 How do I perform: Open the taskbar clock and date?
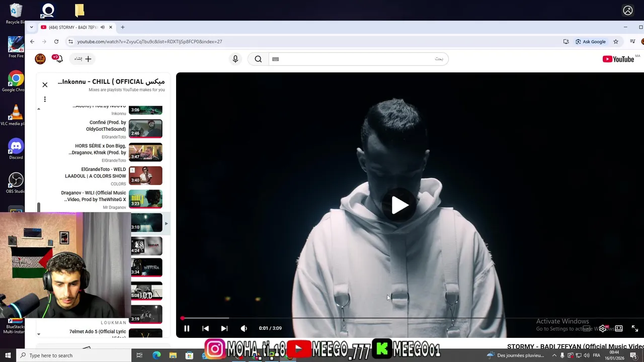click(614, 355)
